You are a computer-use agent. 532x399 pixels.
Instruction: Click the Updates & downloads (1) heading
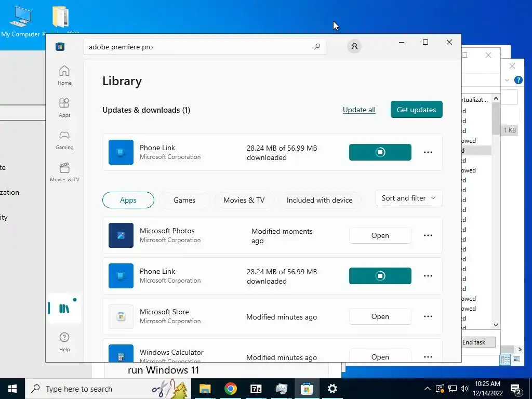146,110
